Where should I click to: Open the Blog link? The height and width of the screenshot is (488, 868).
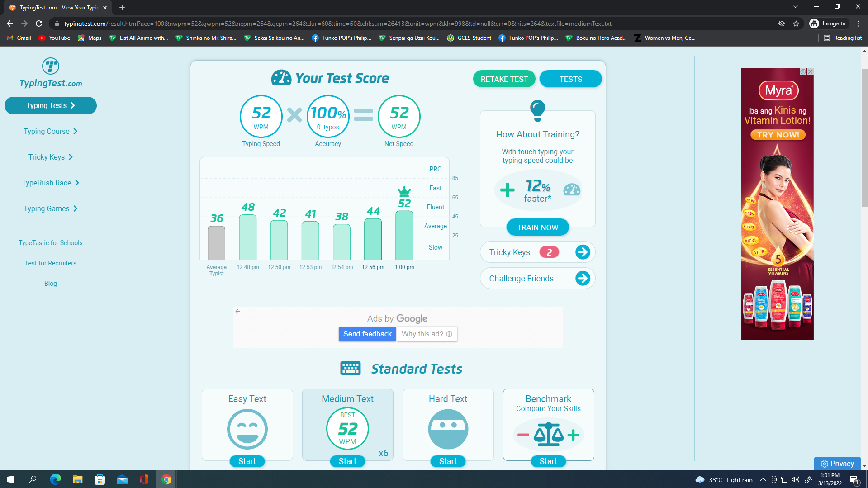tap(51, 284)
